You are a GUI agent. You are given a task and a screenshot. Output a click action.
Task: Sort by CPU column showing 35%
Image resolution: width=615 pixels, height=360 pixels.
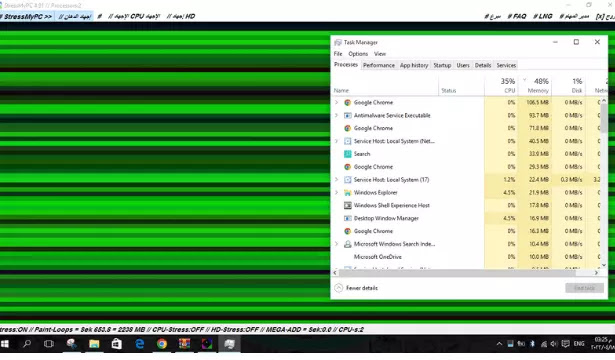coord(501,85)
